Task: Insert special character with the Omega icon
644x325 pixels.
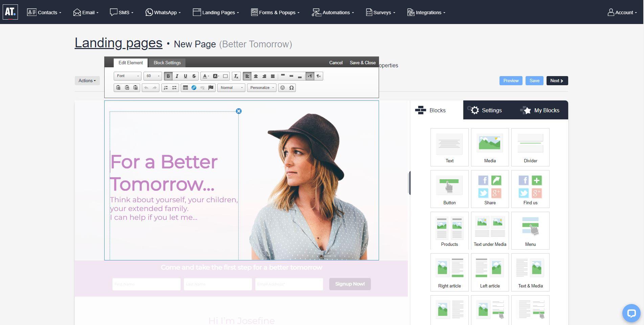Action: pyautogui.click(x=291, y=88)
